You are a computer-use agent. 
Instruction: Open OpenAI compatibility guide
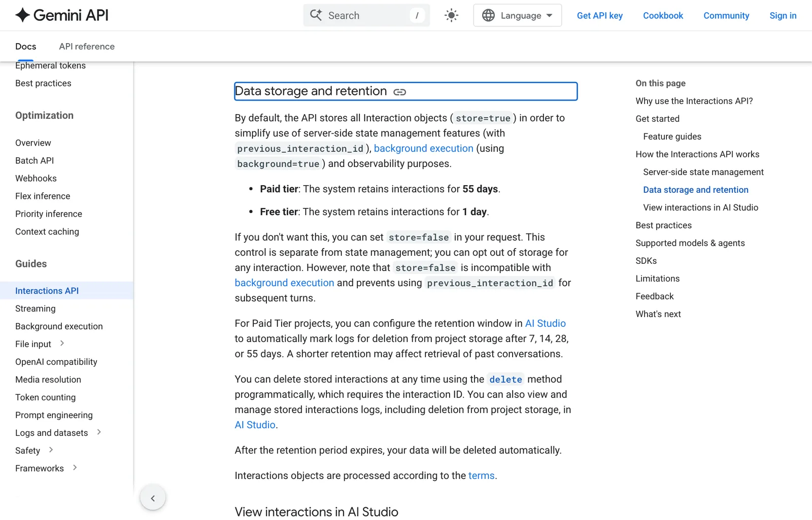56,362
